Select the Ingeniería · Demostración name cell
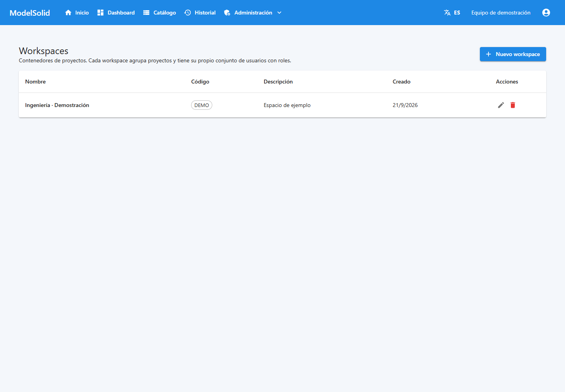Viewport: 565px width, 392px height. click(x=57, y=105)
